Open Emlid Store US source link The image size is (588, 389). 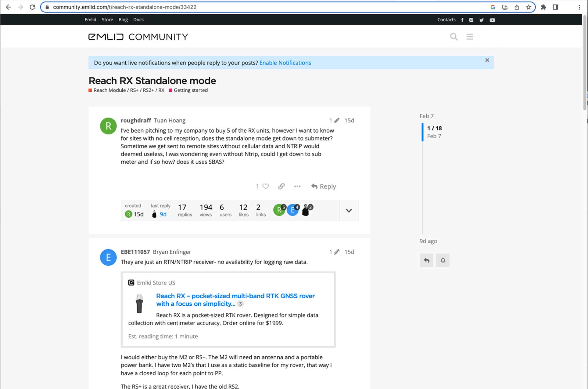tap(156, 283)
